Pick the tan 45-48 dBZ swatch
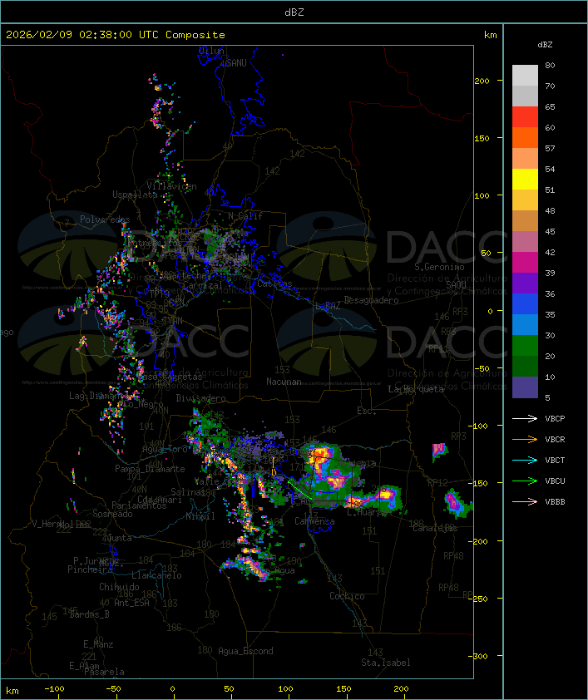588x700 pixels. coord(525,220)
